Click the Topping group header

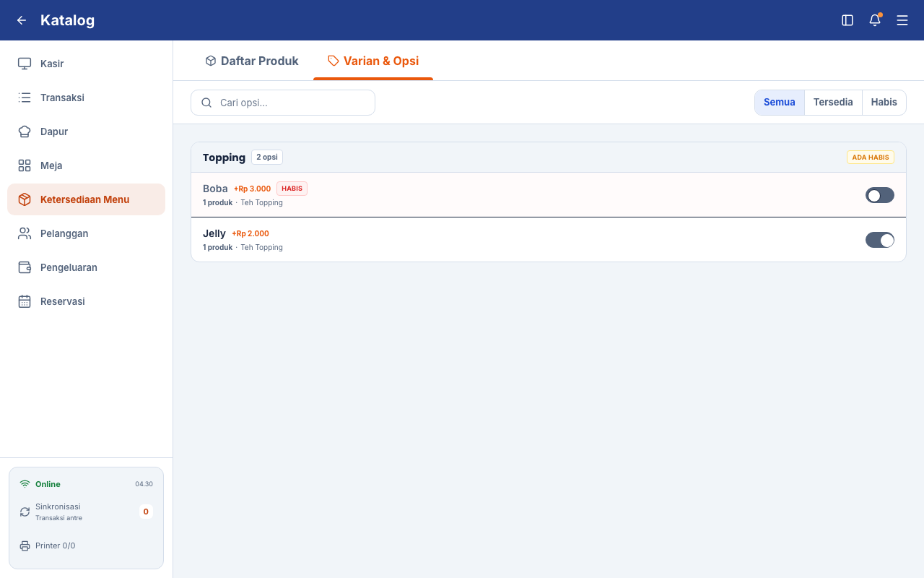pos(549,158)
